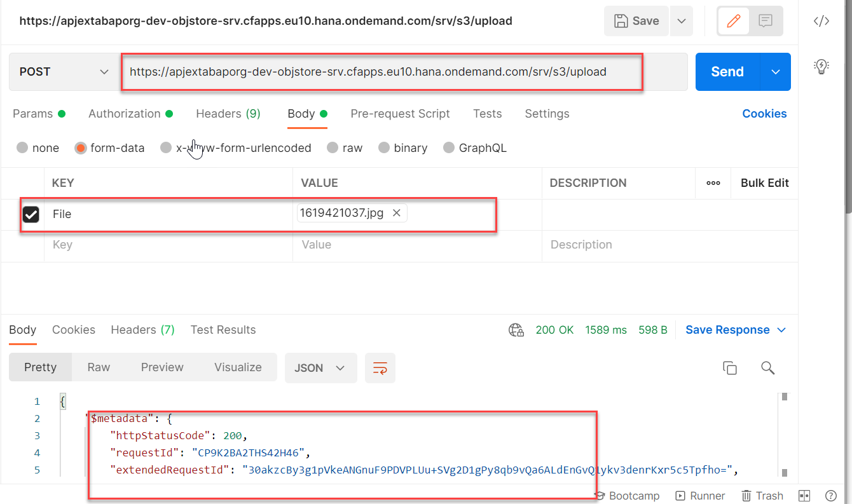
Task: Search response with magnifier icon
Action: [767, 368]
